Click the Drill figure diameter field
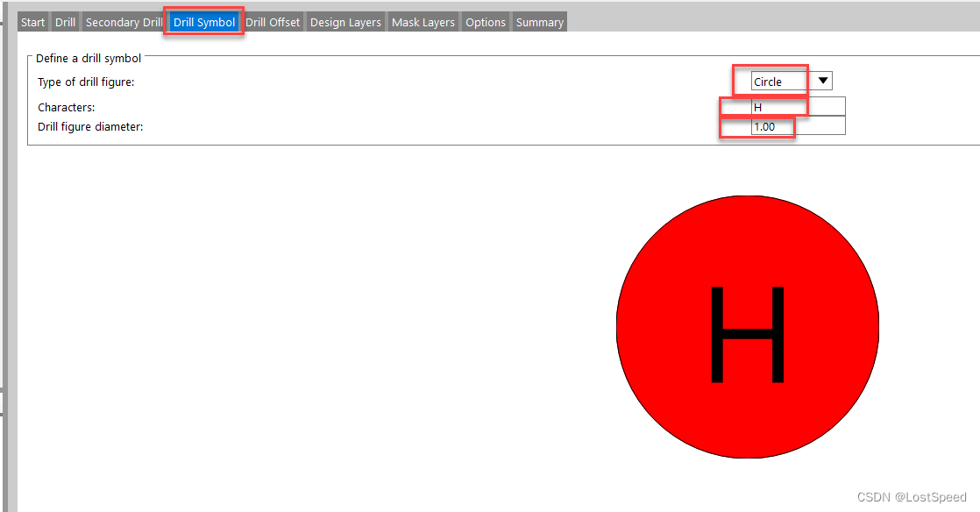The height and width of the screenshot is (512, 980). pyautogui.click(x=798, y=126)
